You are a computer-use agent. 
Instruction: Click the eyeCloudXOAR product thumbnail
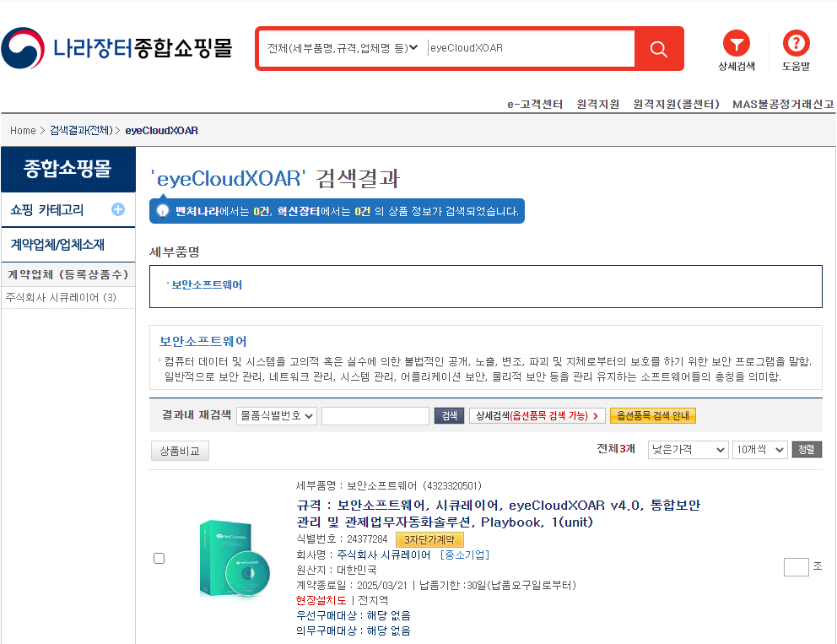pos(234,557)
